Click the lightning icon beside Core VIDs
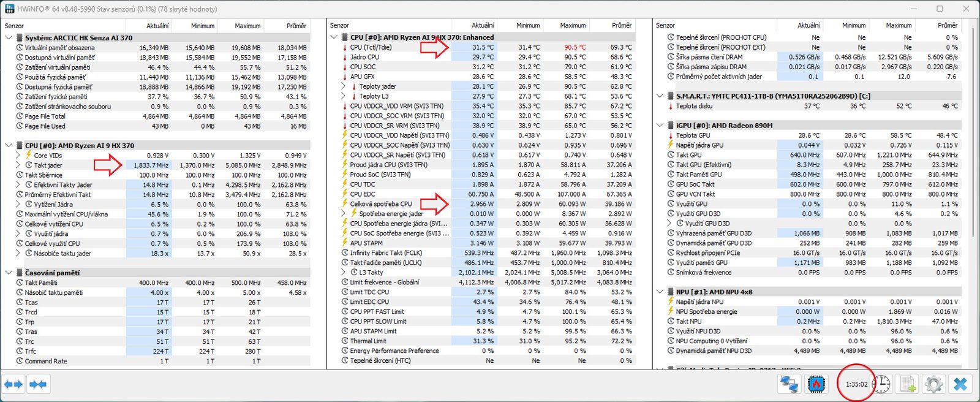Screen dimensions: 980x402 (28, 156)
